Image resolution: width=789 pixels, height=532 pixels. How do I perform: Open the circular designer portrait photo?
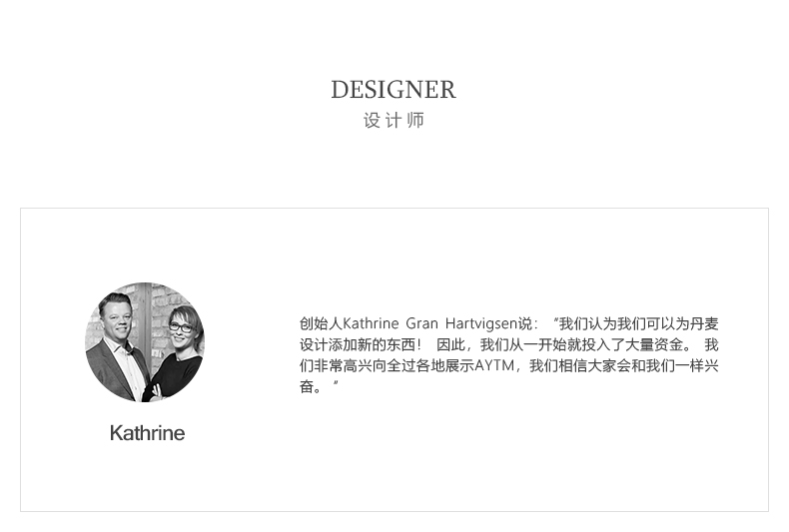(x=145, y=342)
